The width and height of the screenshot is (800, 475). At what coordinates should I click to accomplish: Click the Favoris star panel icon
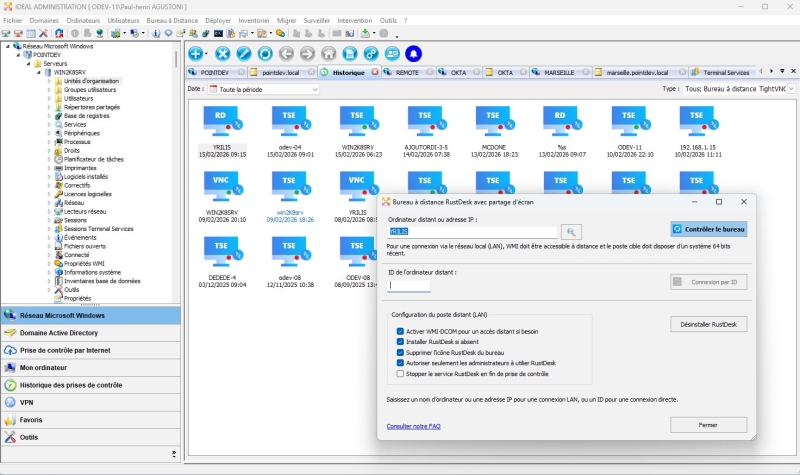coord(11,420)
